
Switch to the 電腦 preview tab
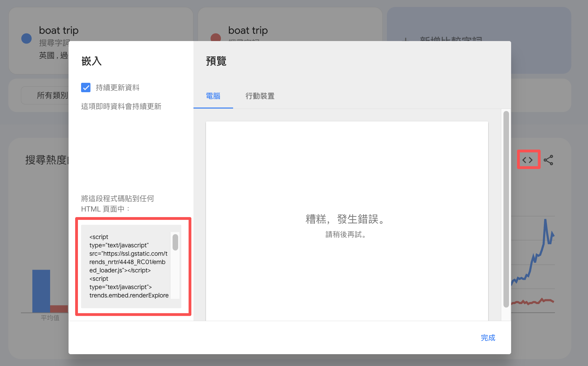click(213, 96)
